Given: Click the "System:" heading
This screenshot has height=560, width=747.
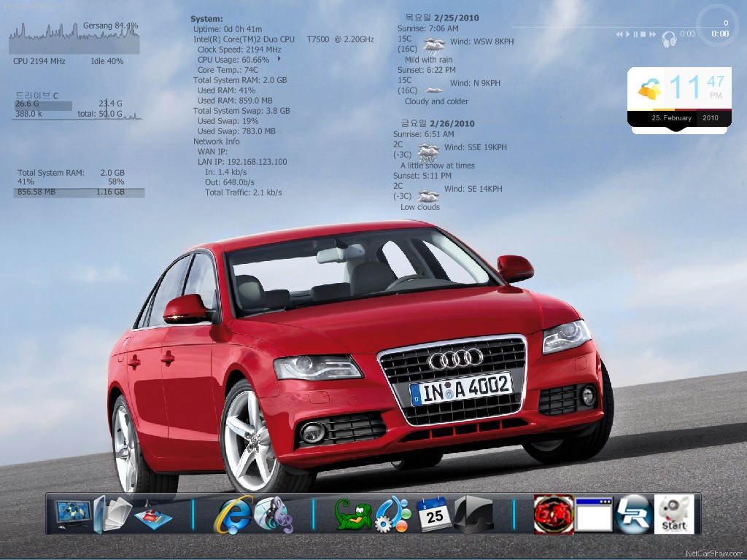Looking at the screenshot, I should 206,19.
